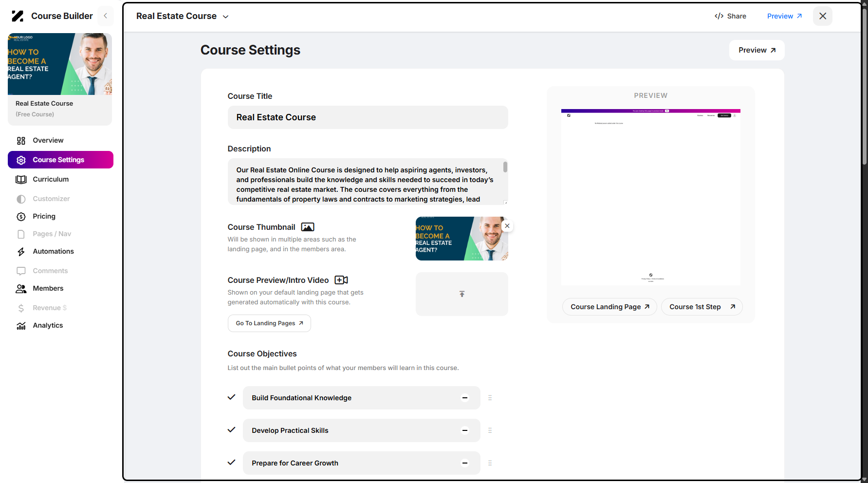Click the Overview grid icon
Screen dimensions: 868x483
click(21, 141)
